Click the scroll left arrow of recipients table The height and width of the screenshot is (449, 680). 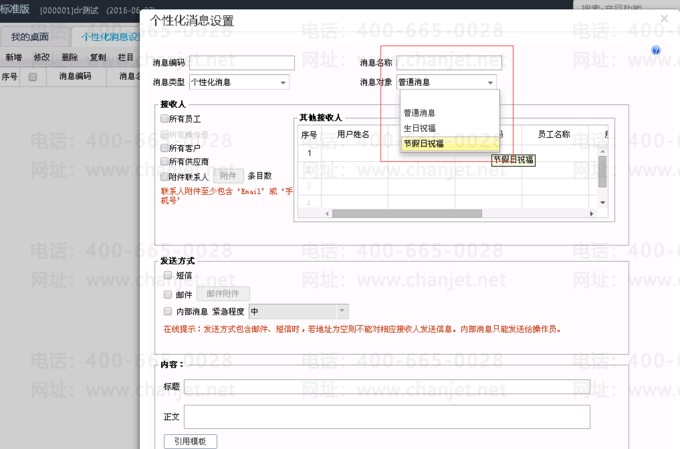(327, 213)
